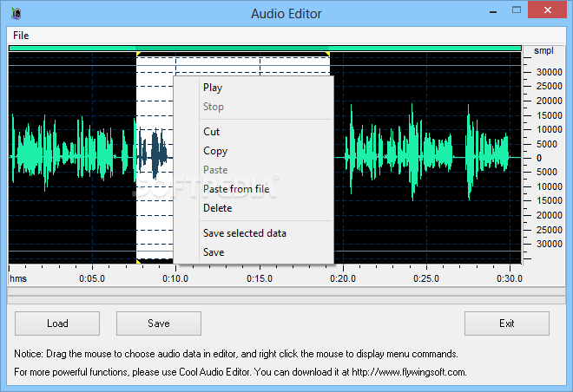Image resolution: width=573 pixels, height=392 pixels.
Task: Select Cut in the context menu
Action: [211, 132]
